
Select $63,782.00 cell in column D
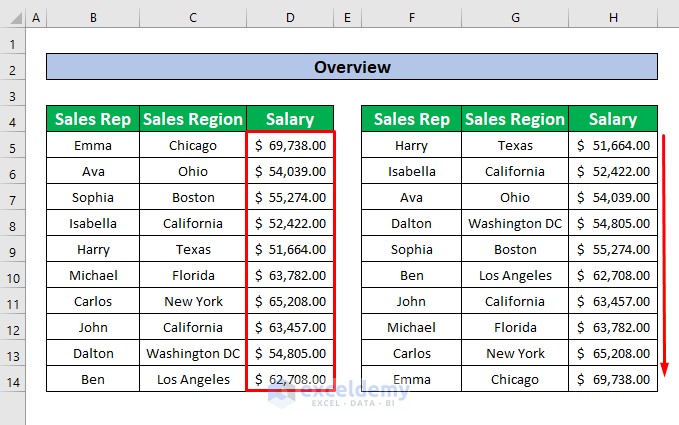(x=290, y=275)
